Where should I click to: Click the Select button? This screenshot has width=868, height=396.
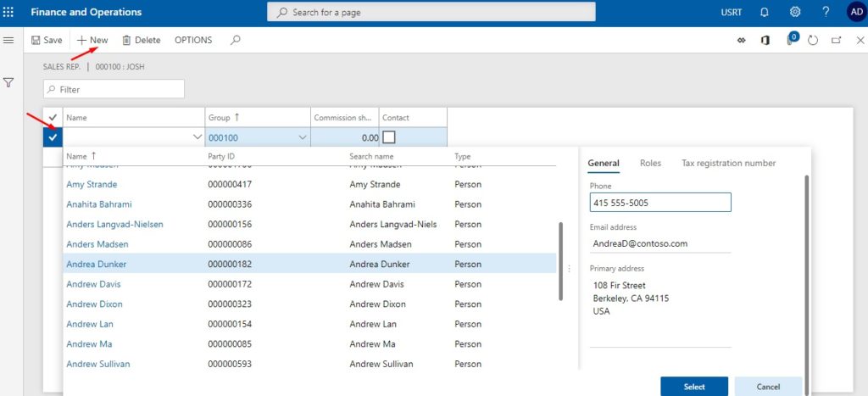click(x=694, y=387)
